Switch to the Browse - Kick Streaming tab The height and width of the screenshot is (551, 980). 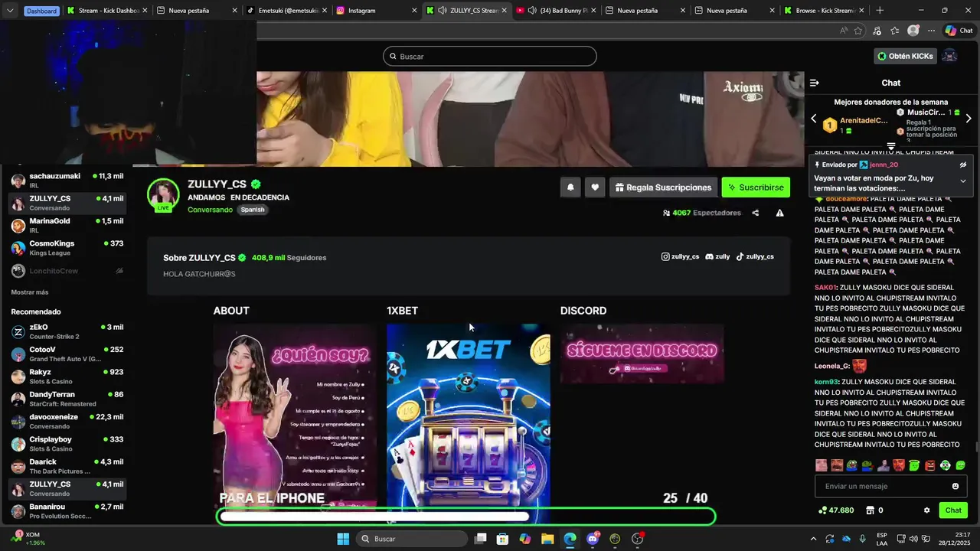point(823,11)
